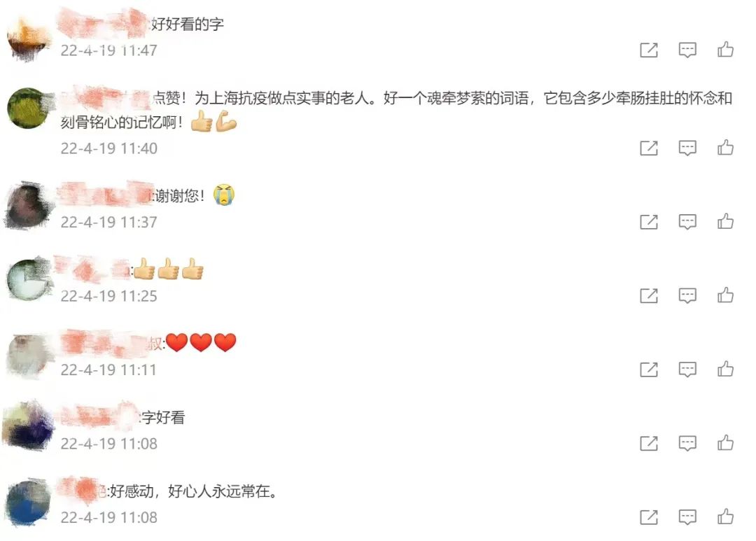This screenshot has height=541, width=756.
Task: Like the 好感动，好心人永远常在 comment
Action: [725, 517]
